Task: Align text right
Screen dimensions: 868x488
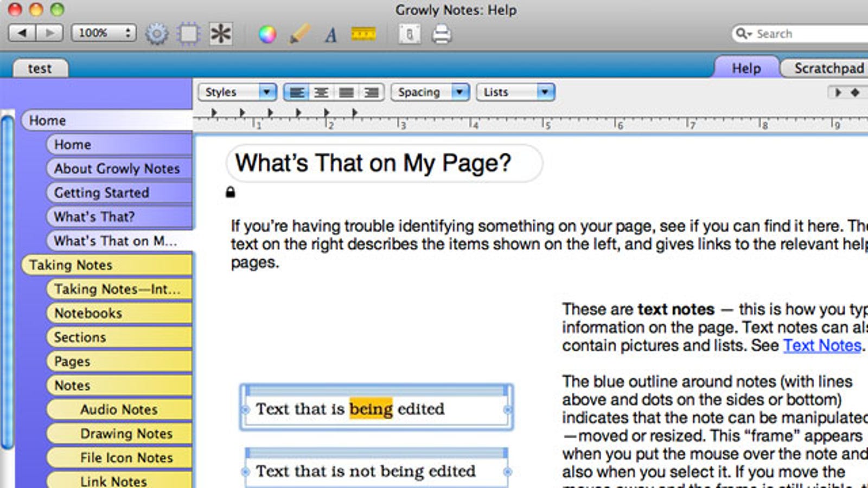Action: coord(371,92)
